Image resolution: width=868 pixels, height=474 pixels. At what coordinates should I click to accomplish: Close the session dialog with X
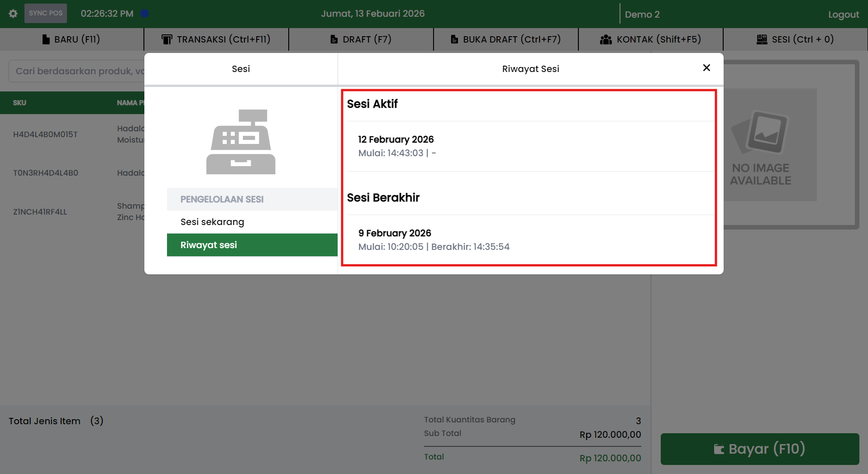(706, 68)
